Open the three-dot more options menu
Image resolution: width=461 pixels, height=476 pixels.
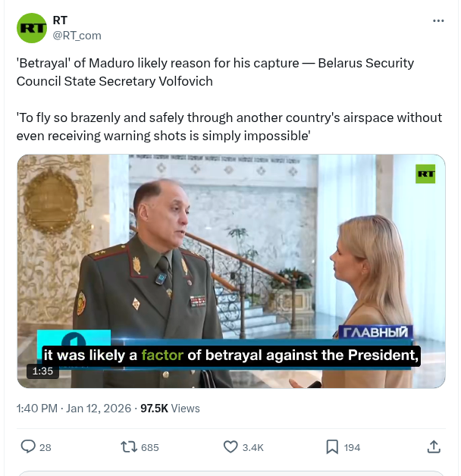[438, 20]
